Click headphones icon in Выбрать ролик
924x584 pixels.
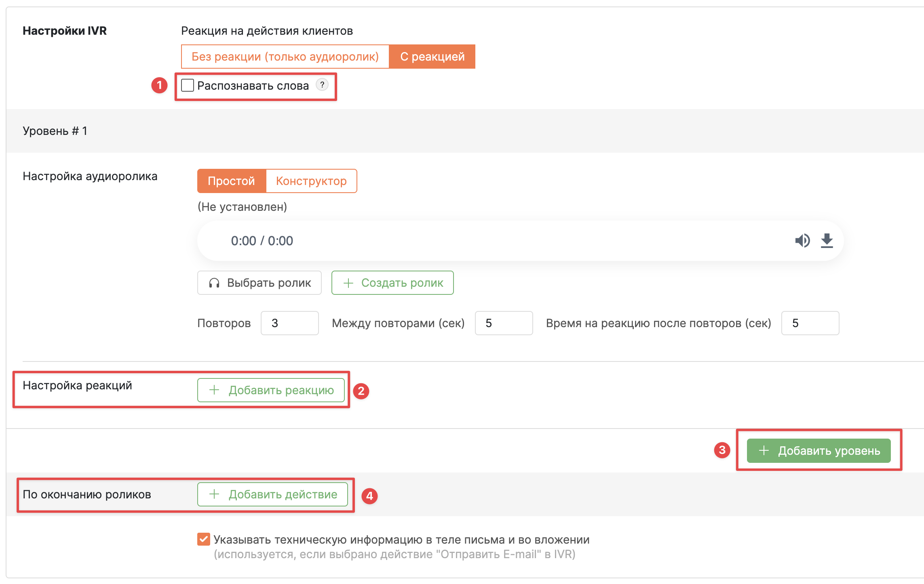[214, 283]
